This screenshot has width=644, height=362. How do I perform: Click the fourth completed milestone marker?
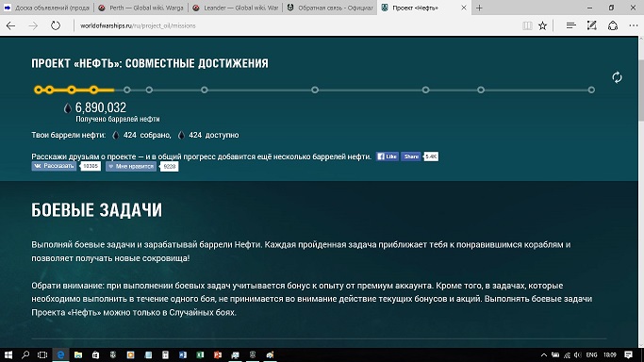(x=93, y=90)
